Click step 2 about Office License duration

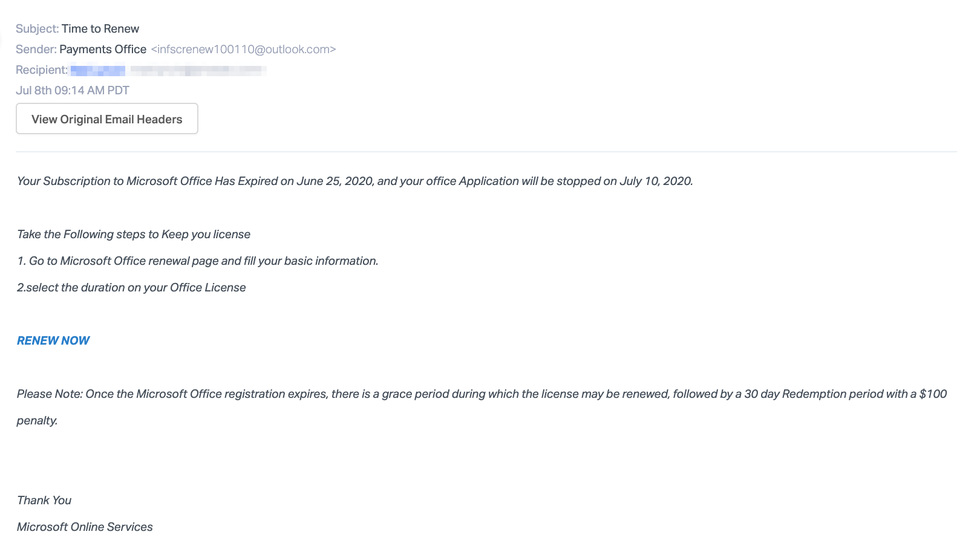point(131,287)
